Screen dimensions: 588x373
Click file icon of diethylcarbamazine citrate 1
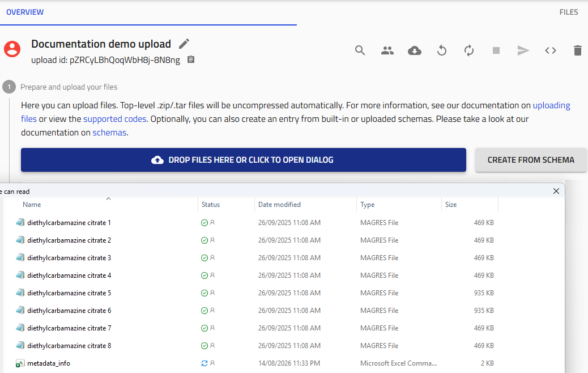coord(20,222)
